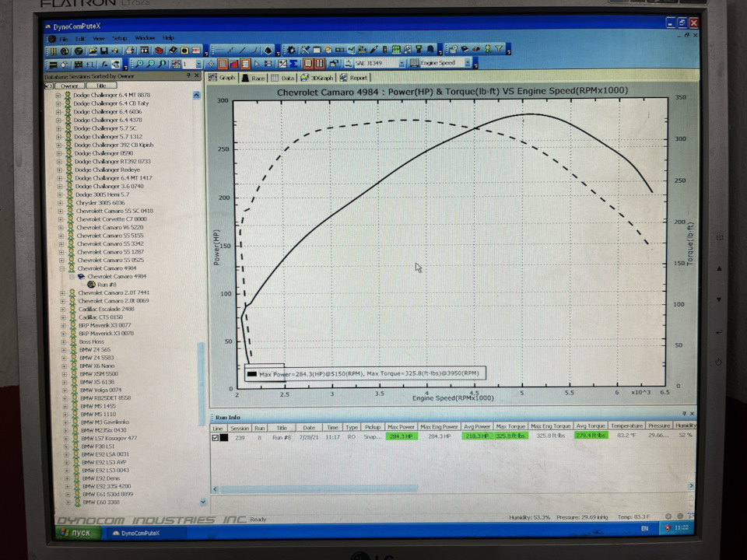Open the Window menu

coord(145,37)
